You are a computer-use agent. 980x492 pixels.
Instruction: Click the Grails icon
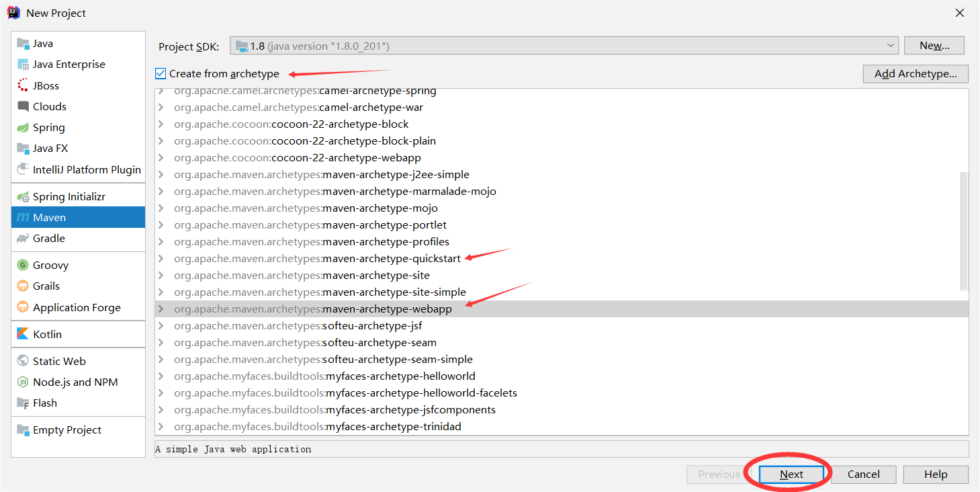pos(23,286)
